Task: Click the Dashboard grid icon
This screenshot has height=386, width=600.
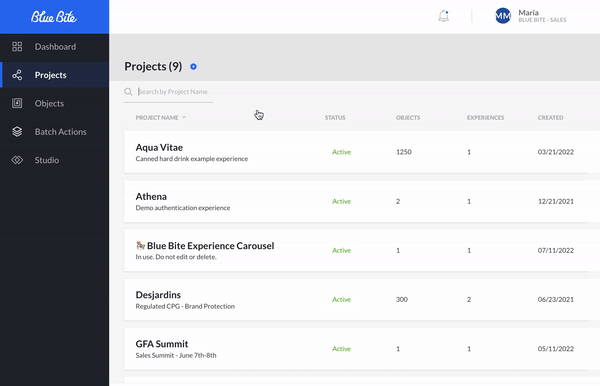Action: pos(17,47)
